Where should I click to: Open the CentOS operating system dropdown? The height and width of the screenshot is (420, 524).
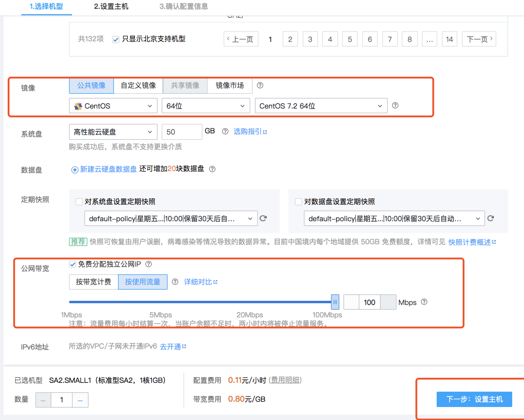coord(113,106)
